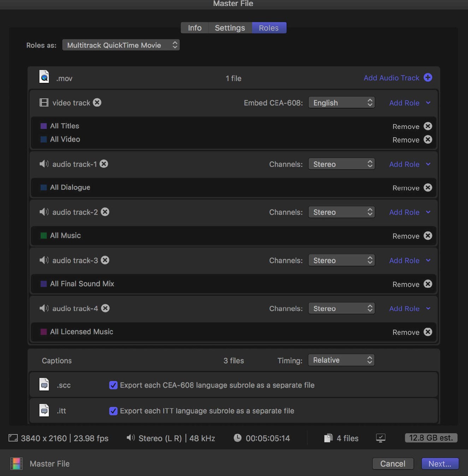Viewport: 468px width, 476px height.
Task: Open Channels dropdown for audio track-3
Action: 342,260
